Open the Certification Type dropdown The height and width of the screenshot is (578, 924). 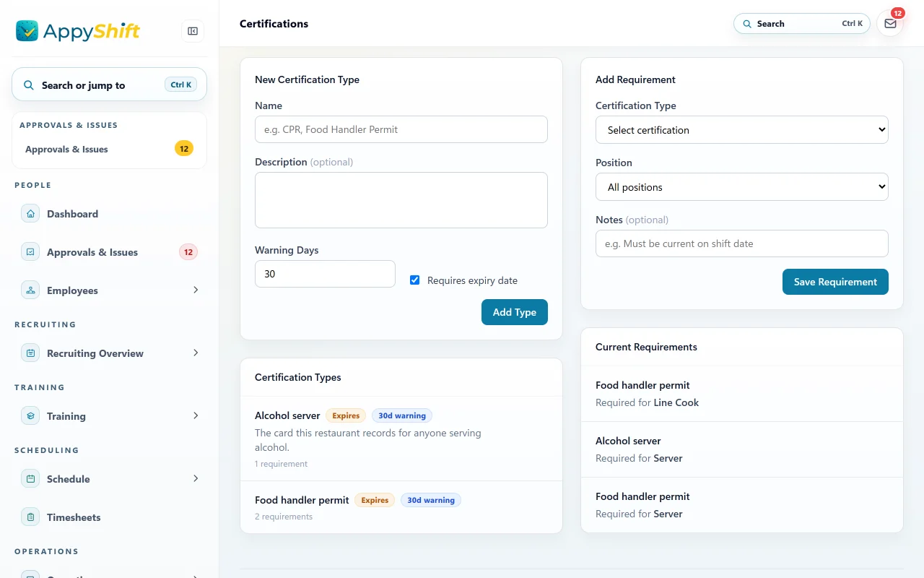741,130
